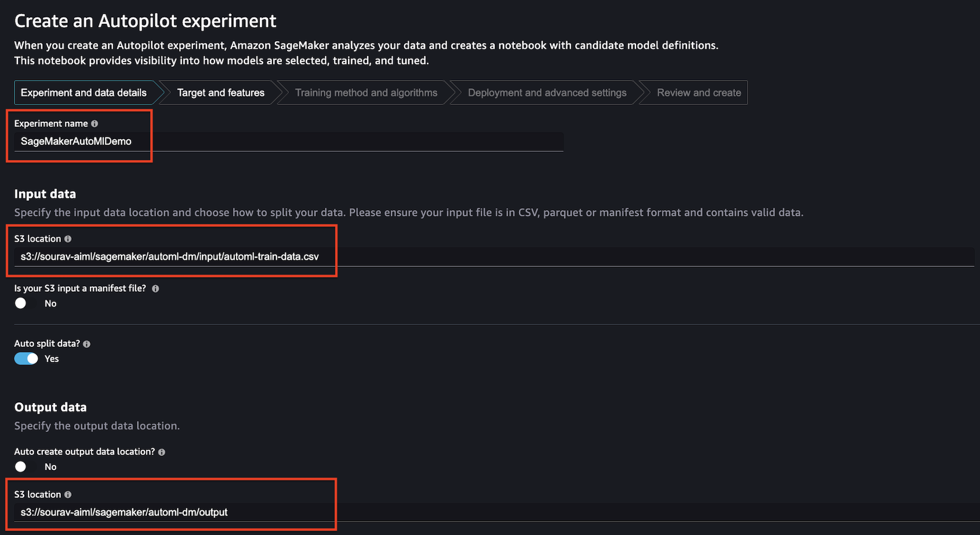The image size is (980, 535).
Task: Click the Yes label beside Auto split toggle
Action: tap(52, 359)
